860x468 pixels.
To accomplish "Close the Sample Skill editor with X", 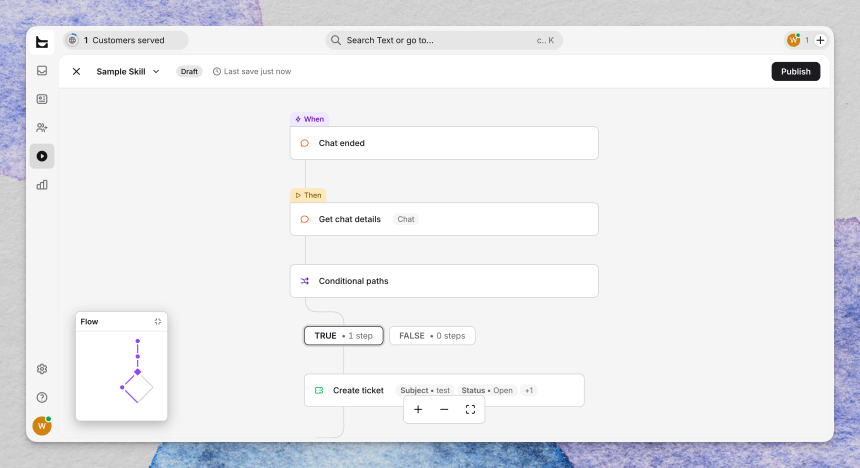I will click(76, 71).
